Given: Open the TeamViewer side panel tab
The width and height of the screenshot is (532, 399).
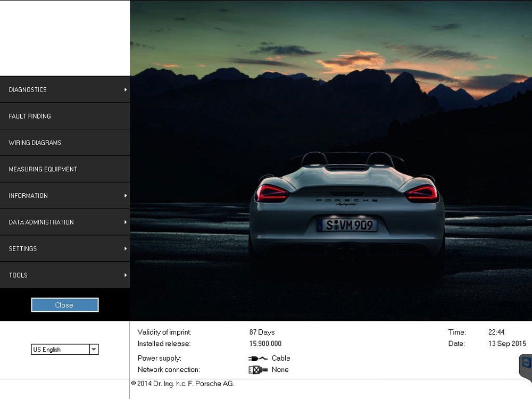Looking at the screenshot, I should click(x=526, y=364).
